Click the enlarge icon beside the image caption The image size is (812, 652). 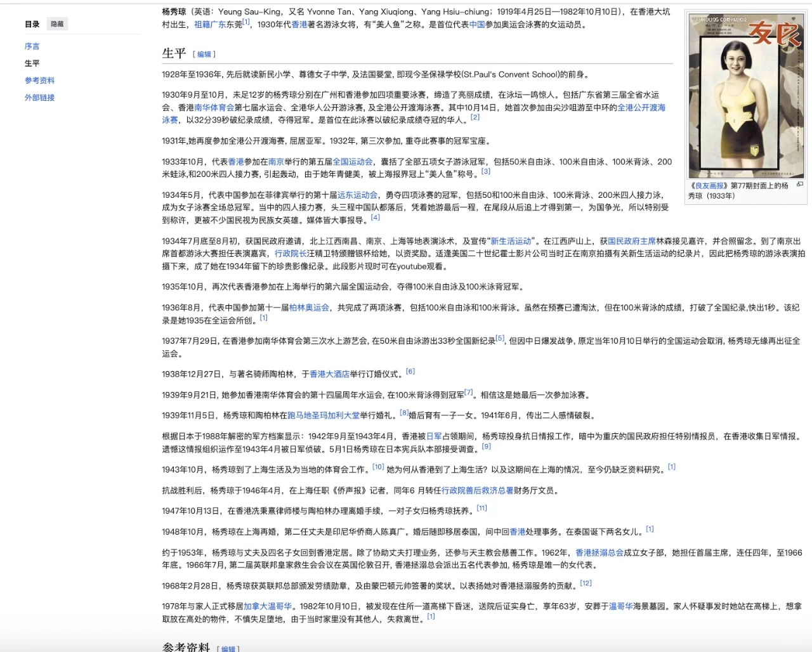[x=801, y=185]
